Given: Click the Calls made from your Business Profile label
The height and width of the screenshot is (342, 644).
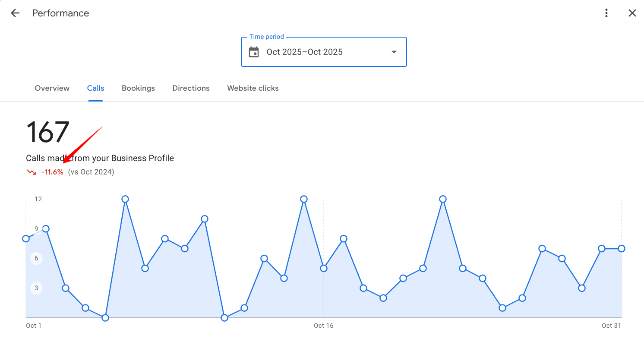Looking at the screenshot, I should click(100, 158).
